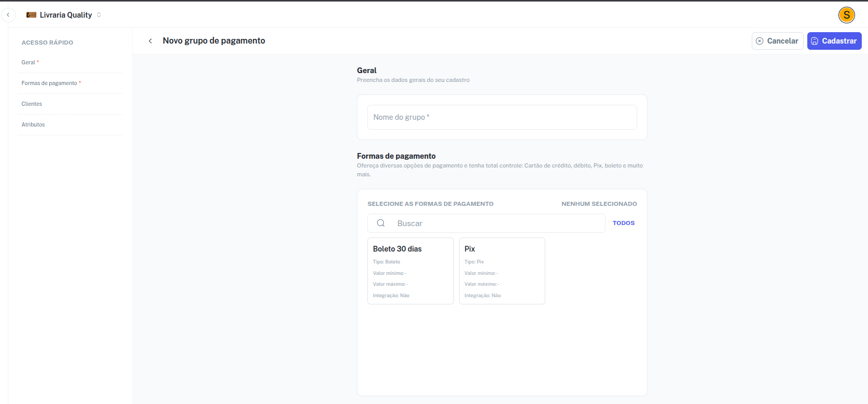Click the Buscar search field
Image resolution: width=868 pixels, height=404 pixels.
click(x=486, y=224)
